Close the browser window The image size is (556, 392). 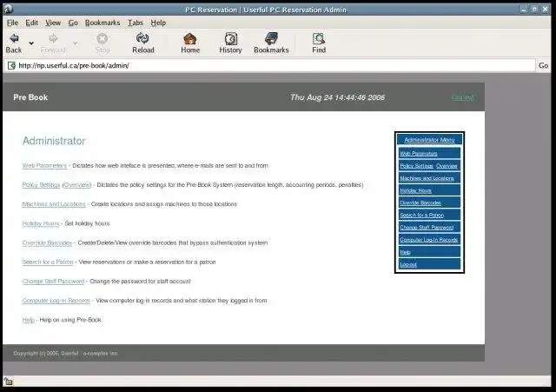point(546,10)
